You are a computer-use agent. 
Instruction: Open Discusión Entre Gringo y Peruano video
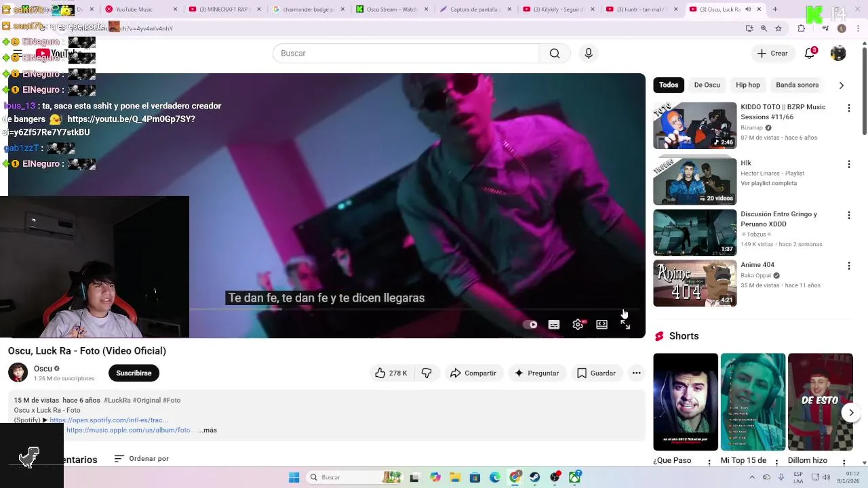point(695,232)
